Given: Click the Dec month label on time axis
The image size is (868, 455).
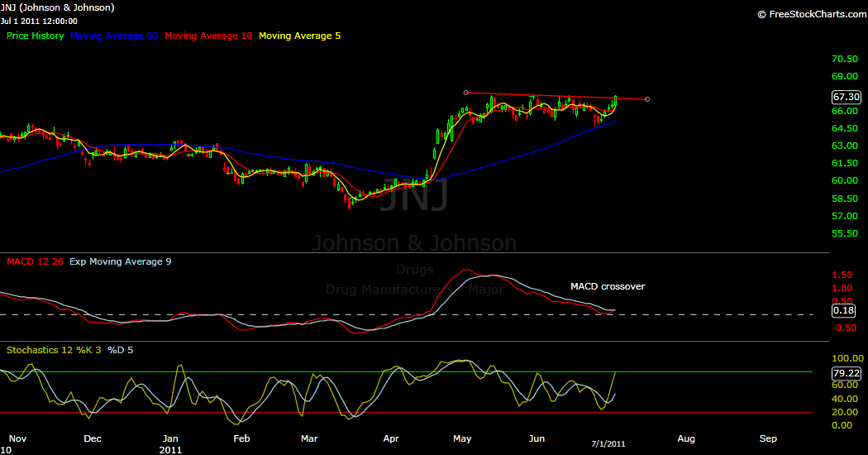Looking at the screenshot, I should pos(93,438).
